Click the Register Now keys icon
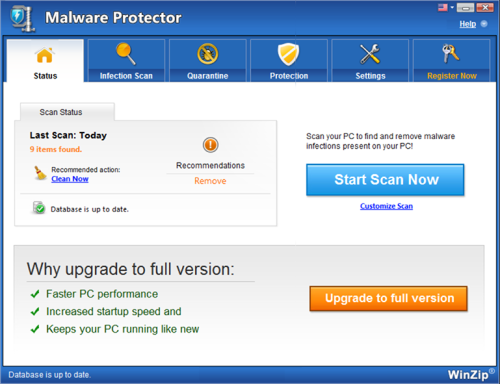The image size is (500, 384). click(x=451, y=53)
